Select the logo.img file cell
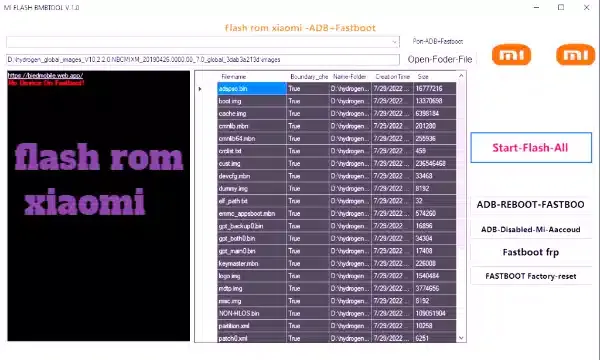600x360 pixels. [252, 276]
